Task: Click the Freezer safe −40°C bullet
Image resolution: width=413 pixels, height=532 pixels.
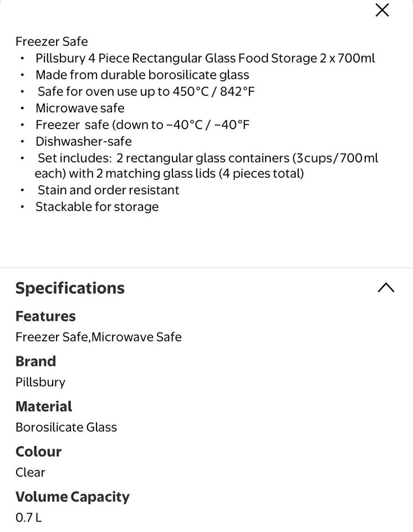Action: pos(142,125)
